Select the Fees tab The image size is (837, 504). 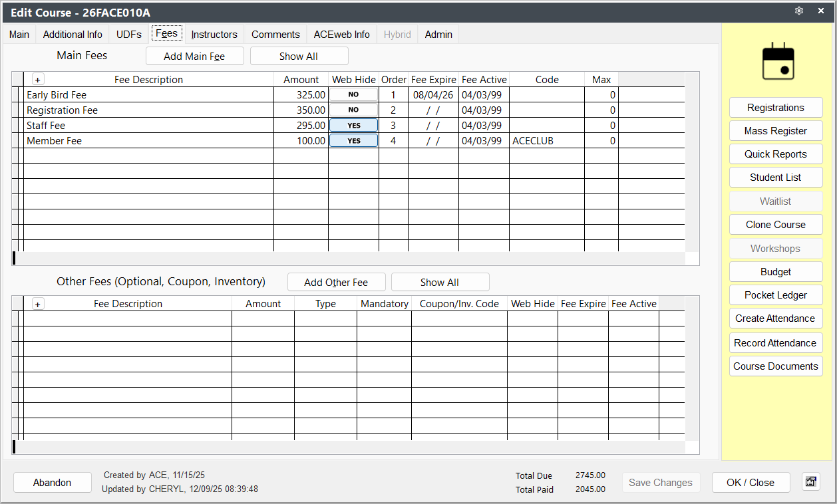coord(167,33)
